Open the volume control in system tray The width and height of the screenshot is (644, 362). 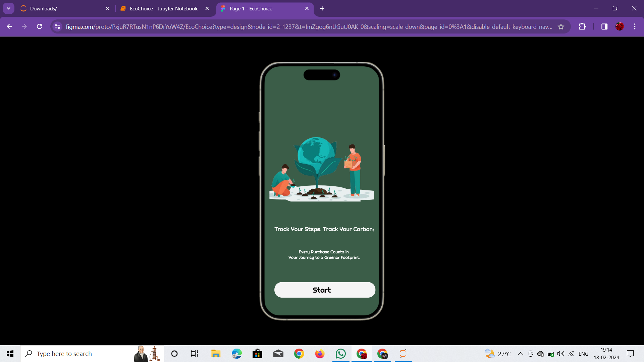pyautogui.click(x=560, y=354)
